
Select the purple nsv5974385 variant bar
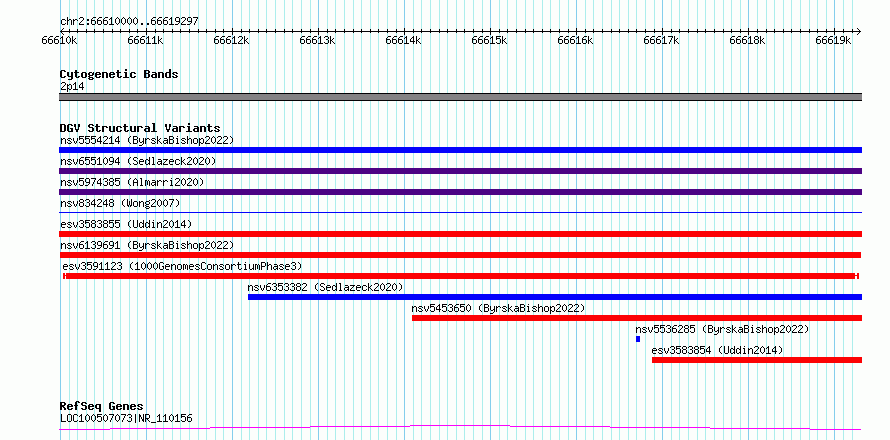click(x=460, y=192)
